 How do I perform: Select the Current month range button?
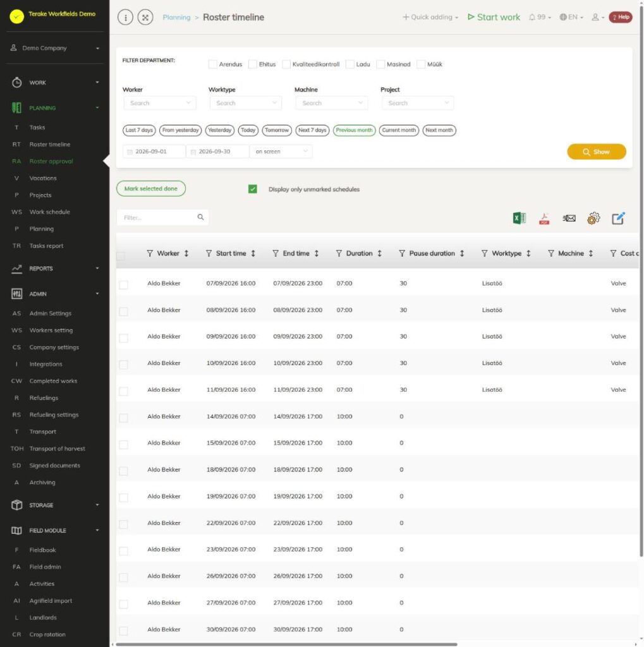click(399, 130)
